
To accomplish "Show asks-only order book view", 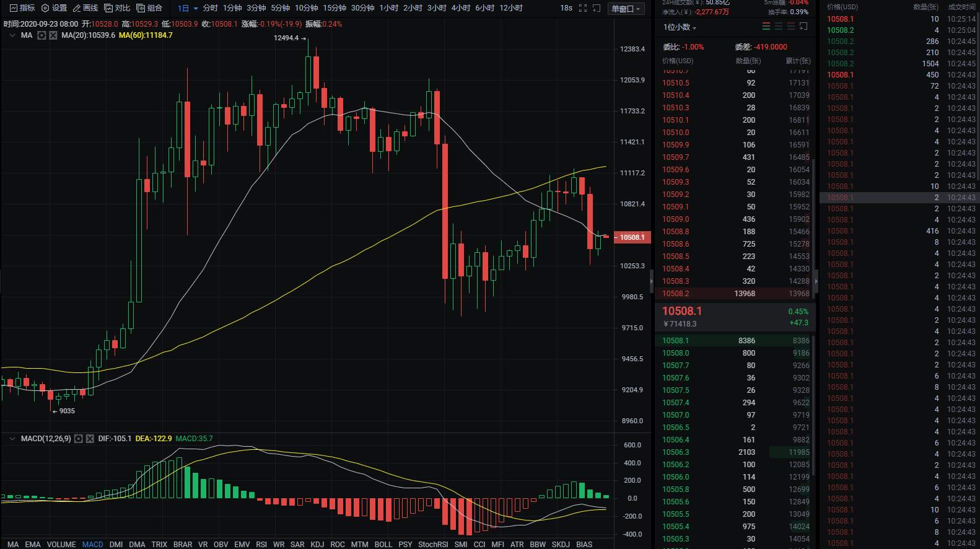I will (x=791, y=26).
